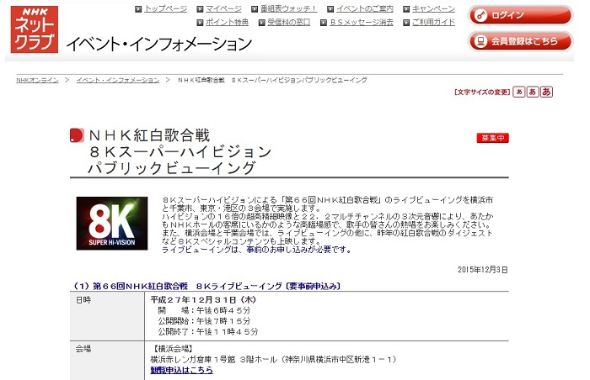Viewport: 590px width, 380px height.
Task: Click the イベント・インフォメーション breadcrumb link
Action: 118,80
